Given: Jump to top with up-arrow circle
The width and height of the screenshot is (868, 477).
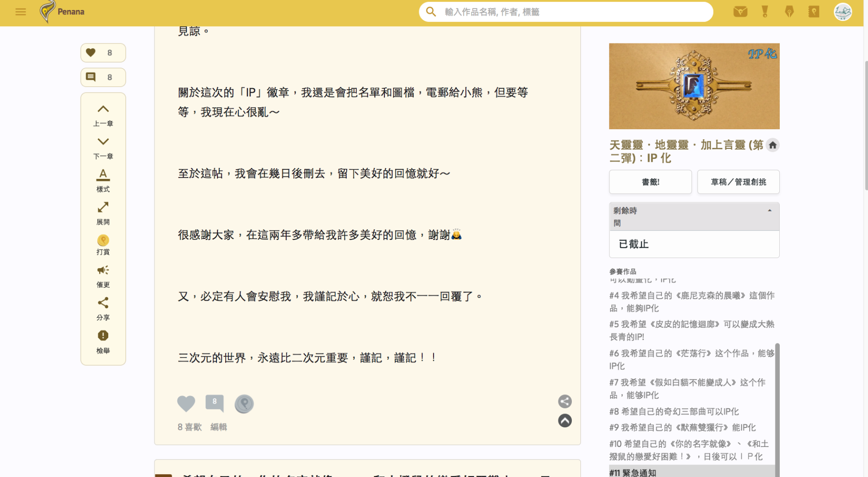Looking at the screenshot, I should [x=565, y=421].
